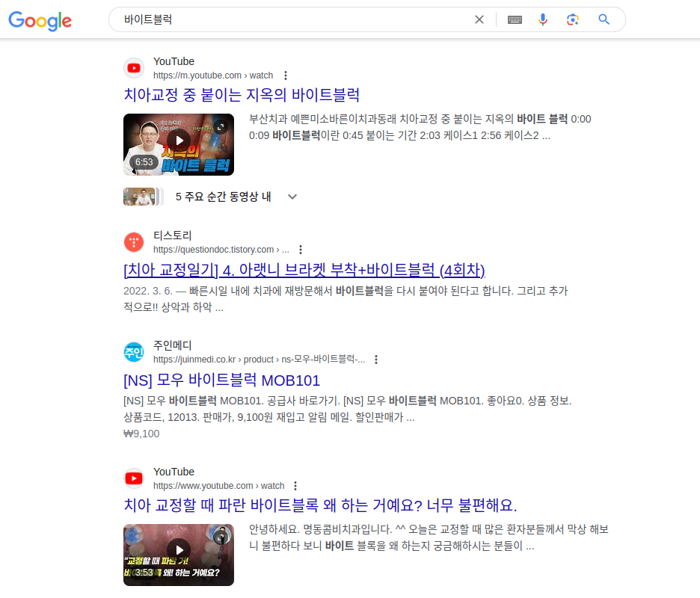Click 5 주요 순간 동영상 내 label
The height and width of the screenshot is (598, 700).
(x=223, y=197)
